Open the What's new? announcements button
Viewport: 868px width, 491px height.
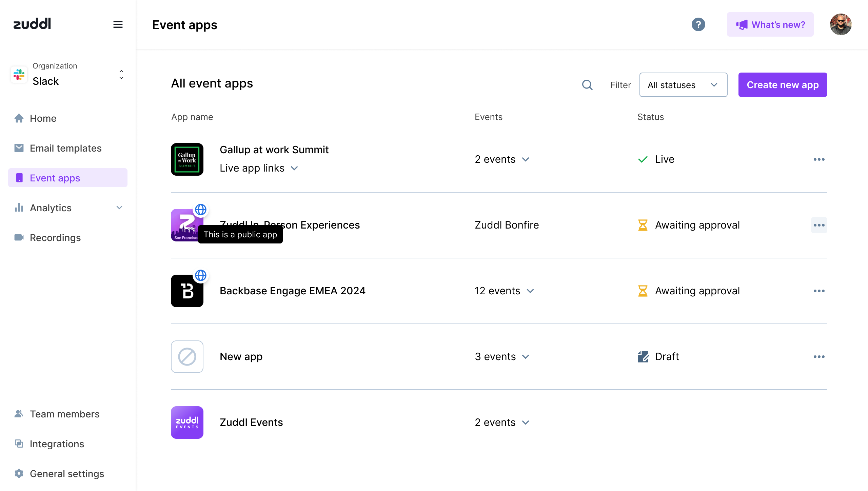pos(770,24)
